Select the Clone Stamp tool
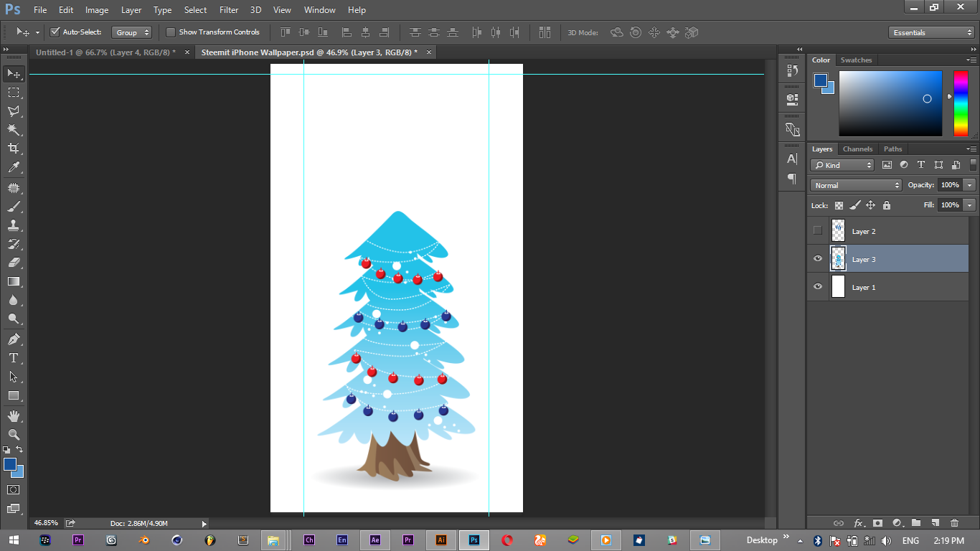Viewport: 980px width, 551px height. tap(14, 225)
